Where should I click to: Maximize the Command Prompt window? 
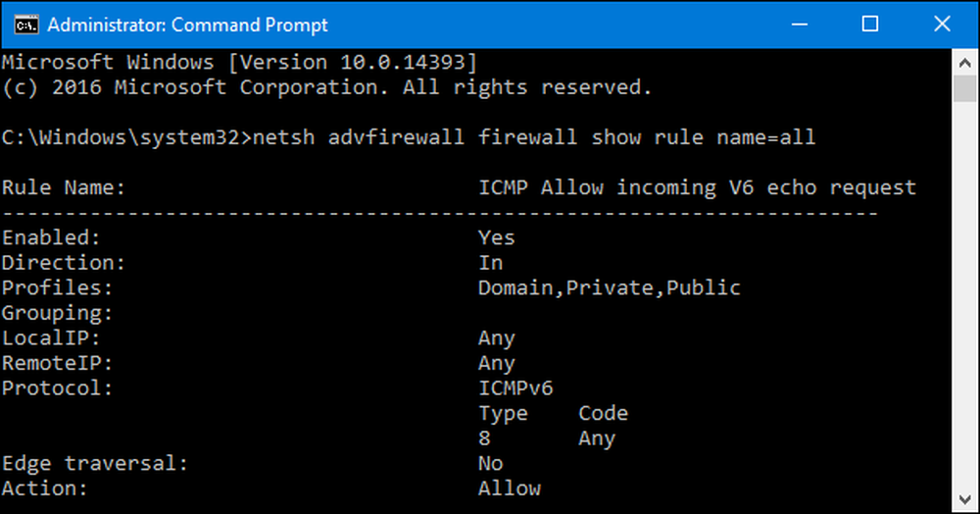click(870, 25)
